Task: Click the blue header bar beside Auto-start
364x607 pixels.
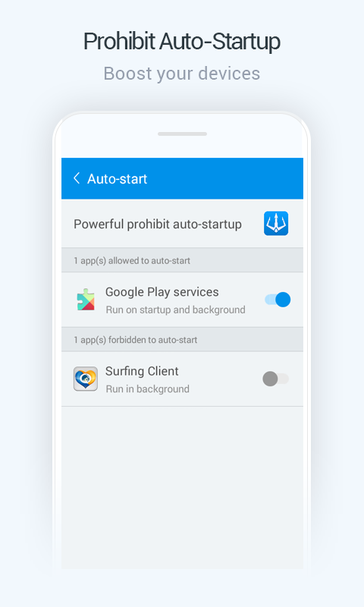Action: tap(224, 178)
